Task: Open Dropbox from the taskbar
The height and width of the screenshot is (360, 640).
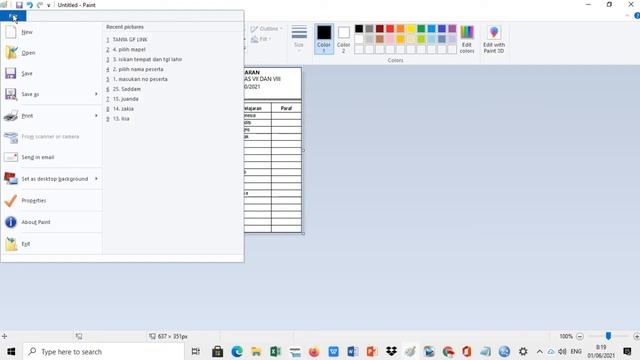Action: pyautogui.click(x=391, y=351)
